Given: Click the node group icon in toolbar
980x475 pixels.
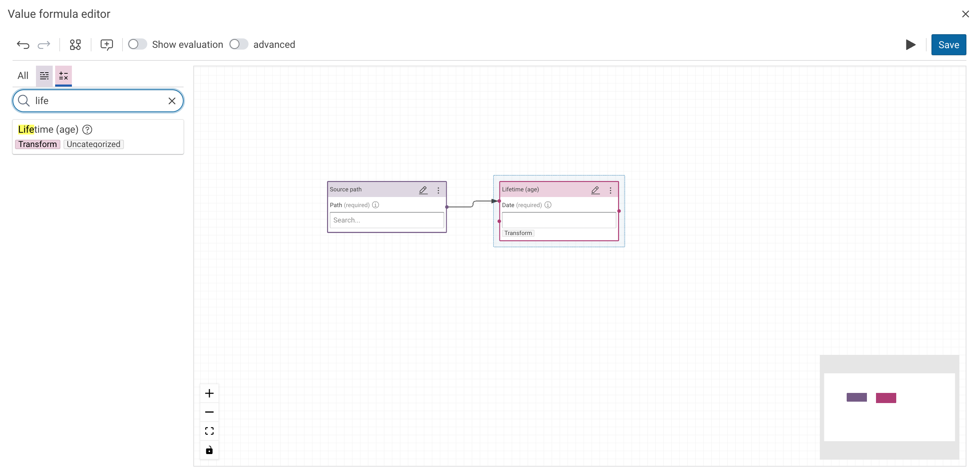Looking at the screenshot, I should click(75, 44).
